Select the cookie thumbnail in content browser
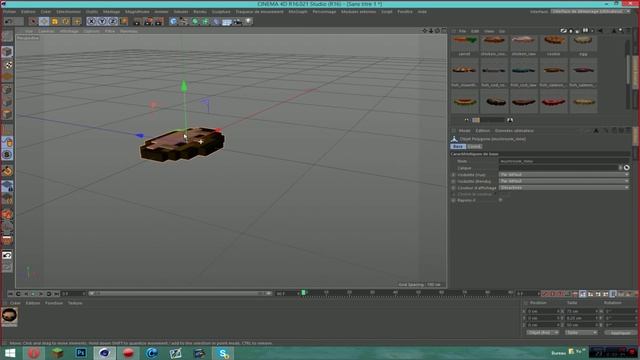The height and width of the screenshot is (360, 640). (553, 44)
